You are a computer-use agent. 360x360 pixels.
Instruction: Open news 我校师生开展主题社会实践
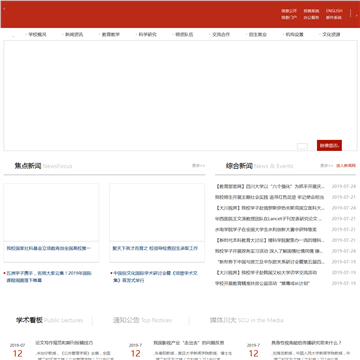pyautogui.click(x=269, y=197)
